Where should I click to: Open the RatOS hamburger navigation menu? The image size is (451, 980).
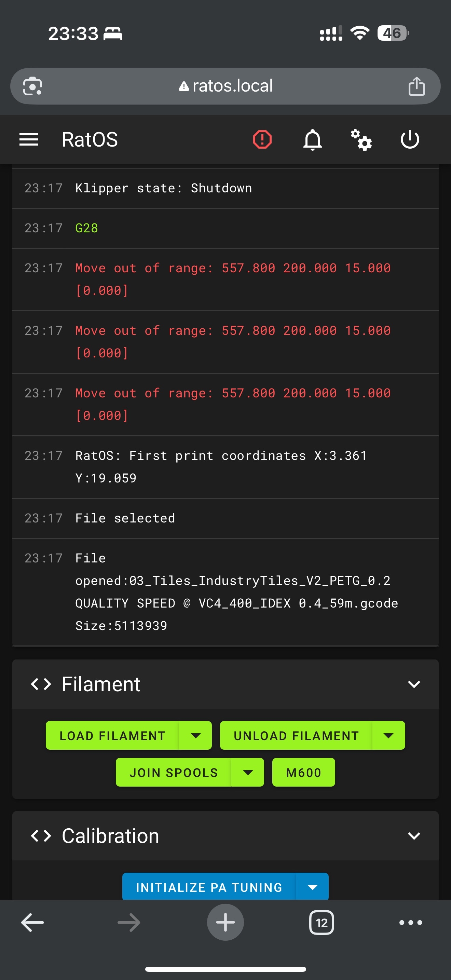(28, 140)
